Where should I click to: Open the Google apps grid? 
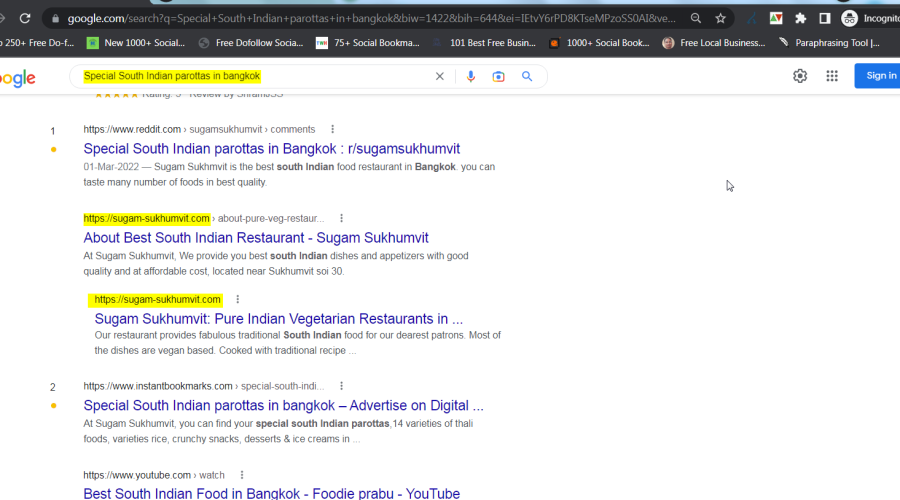[832, 76]
